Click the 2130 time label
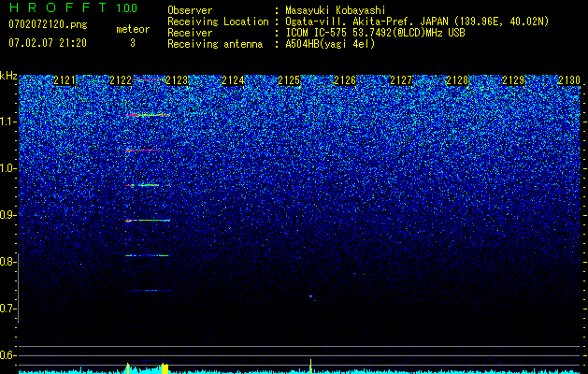588x374 pixels. [x=569, y=80]
